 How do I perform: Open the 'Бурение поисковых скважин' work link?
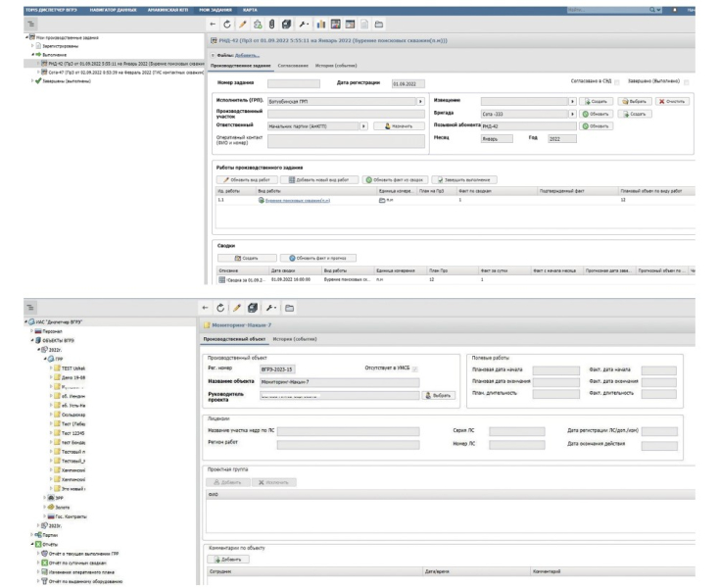(298, 201)
